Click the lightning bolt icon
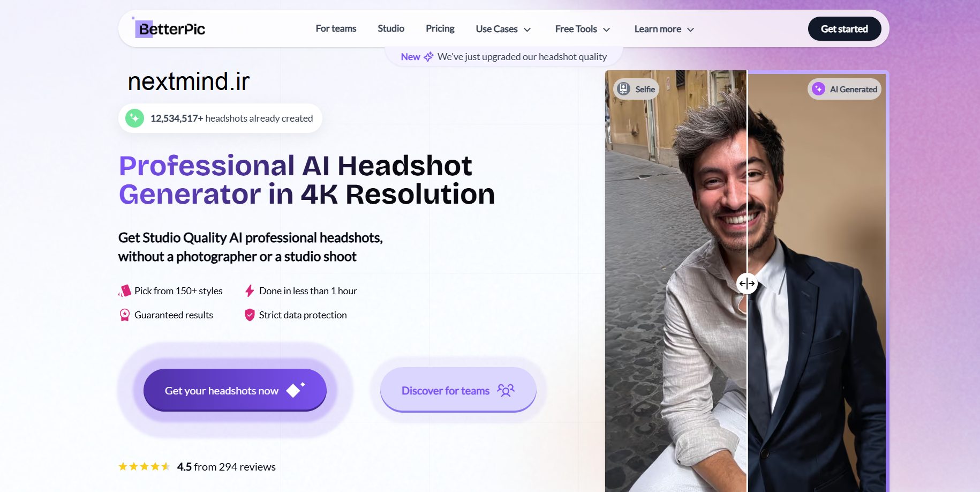Screen dimensions: 980x492 pyautogui.click(x=250, y=291)
